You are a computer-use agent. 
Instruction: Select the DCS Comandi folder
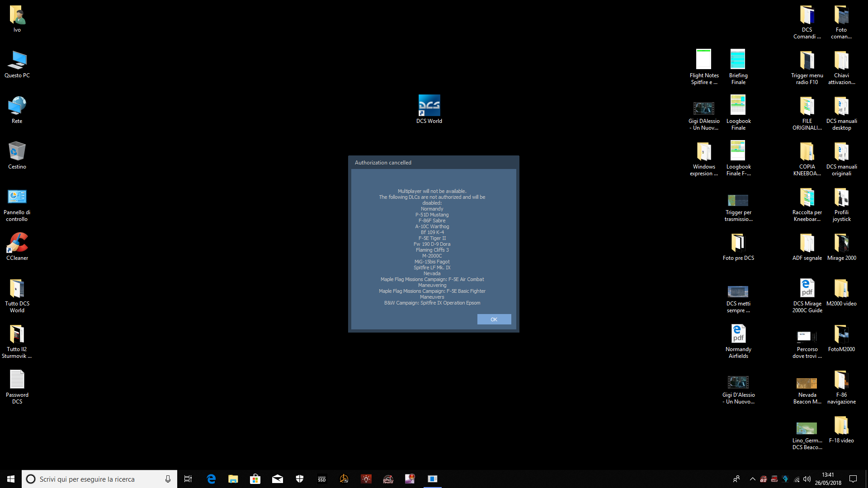(807, 22)
